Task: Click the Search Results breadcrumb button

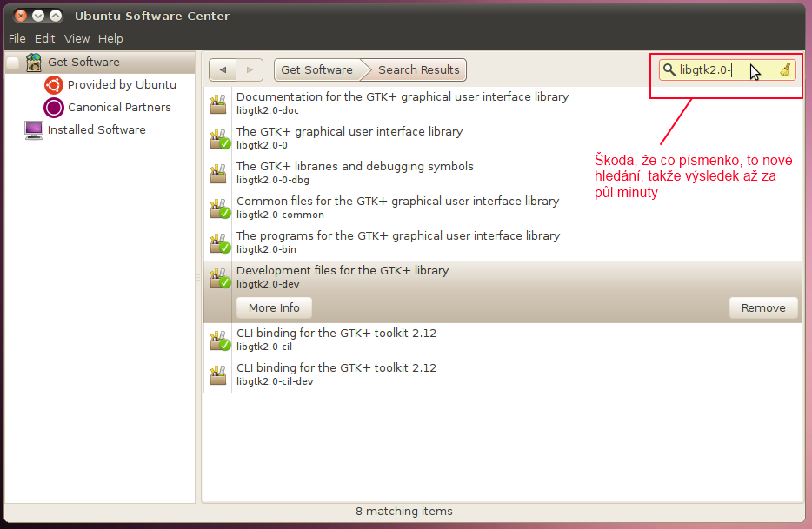Action: pyautogui.click(x=417, y=69)
